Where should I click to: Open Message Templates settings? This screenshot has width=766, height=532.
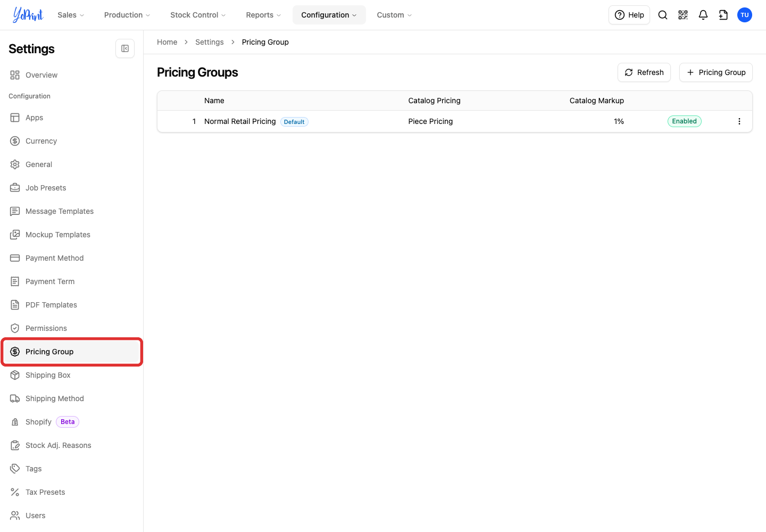(71, 211)
